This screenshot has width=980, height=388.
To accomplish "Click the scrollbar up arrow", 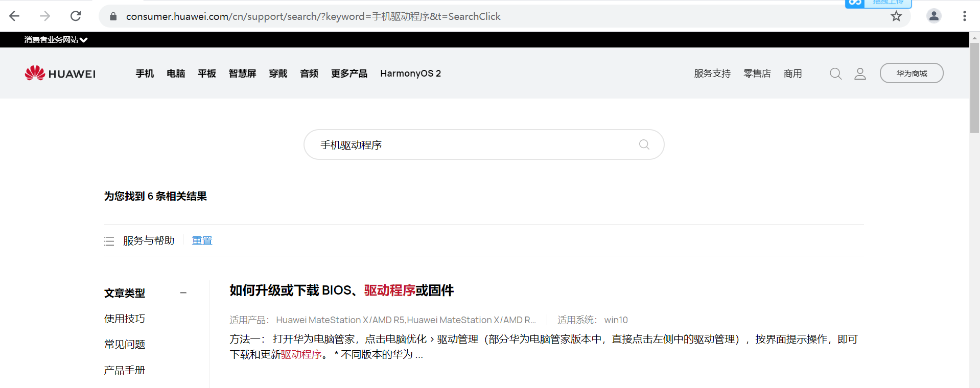I will pos(974,37).
